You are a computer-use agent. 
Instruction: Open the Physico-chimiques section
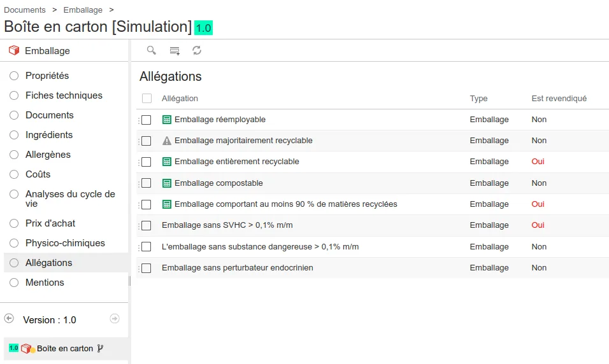click(65, 243)
